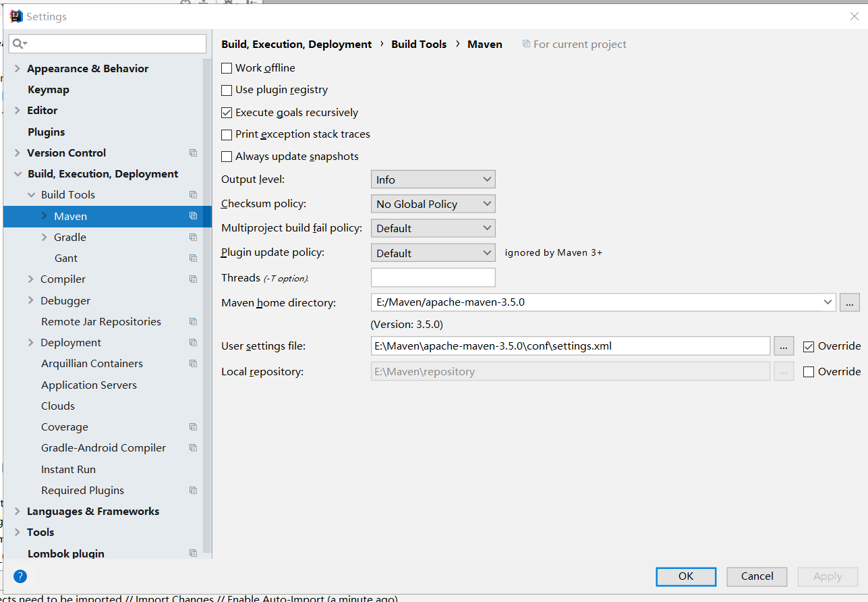This screenshot has height=602, width=868.
Task: Open the Plugin update policy dropdown
Action: (433, 253)
